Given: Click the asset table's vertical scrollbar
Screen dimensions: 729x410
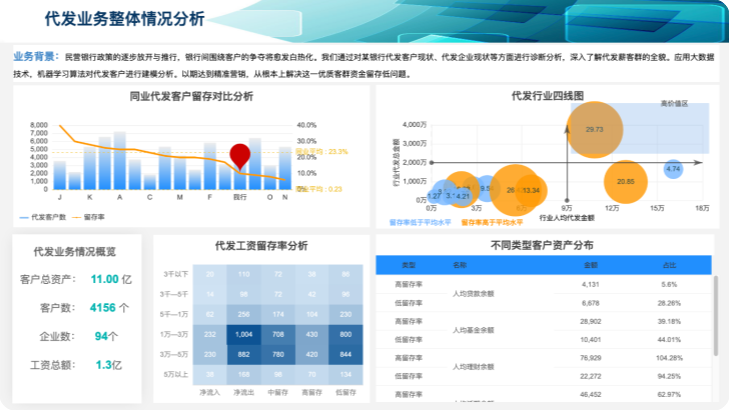Looking at the screenshot, I should pos(716,316).
